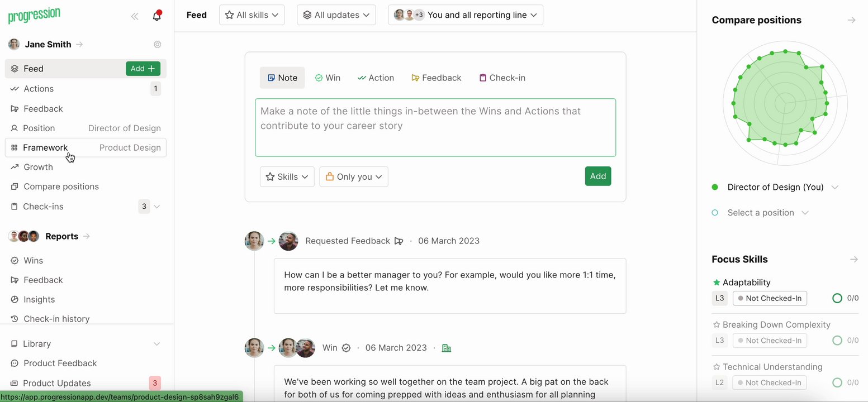Star the Breaking Down Complexity skill
Viewport: 868px width, 402px height.
(x=717, y=325)
